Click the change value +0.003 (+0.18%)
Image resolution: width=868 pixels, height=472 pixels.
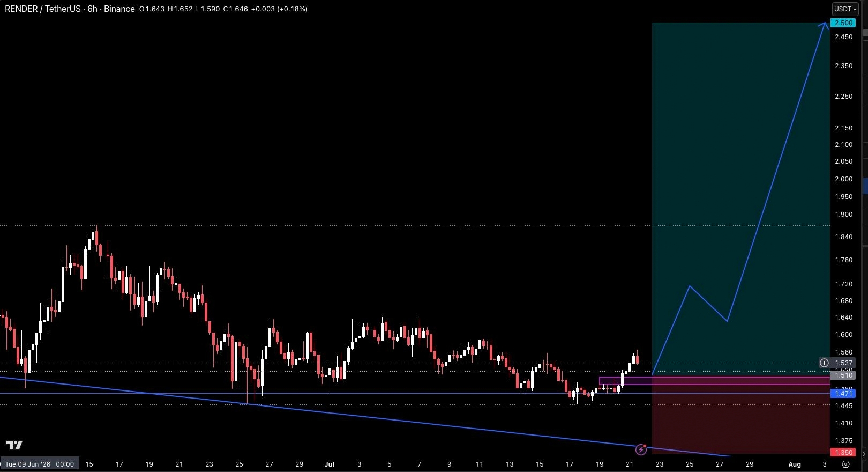[x=279, y=9]
